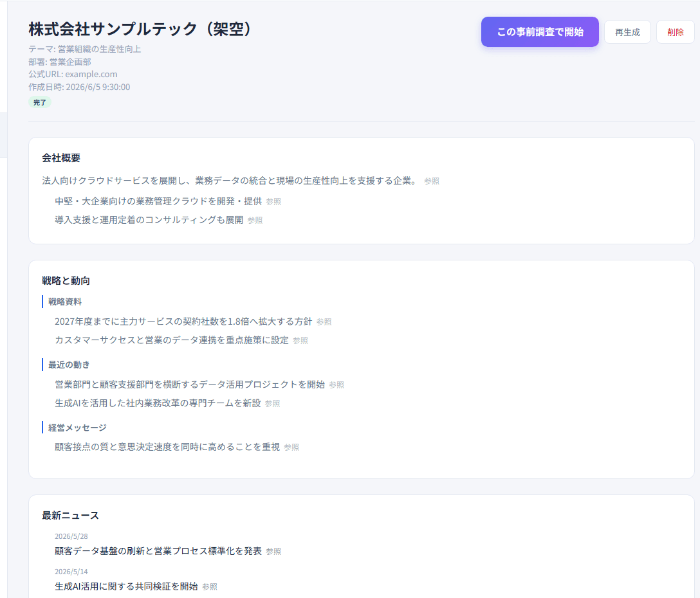Click headline 顧客データ基盤の刷新と営業プロセス標準化を発表
700x598 pixels.
(158, 551)
